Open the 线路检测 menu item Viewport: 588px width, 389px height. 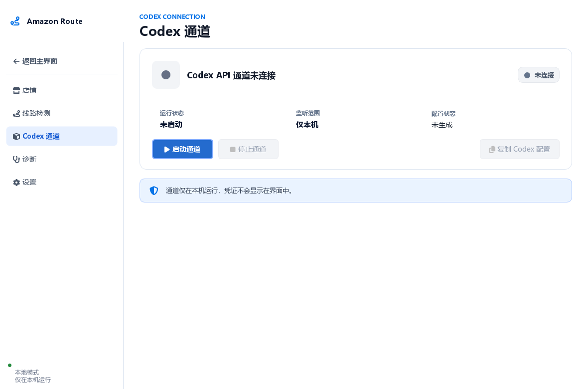click(62, 113)
